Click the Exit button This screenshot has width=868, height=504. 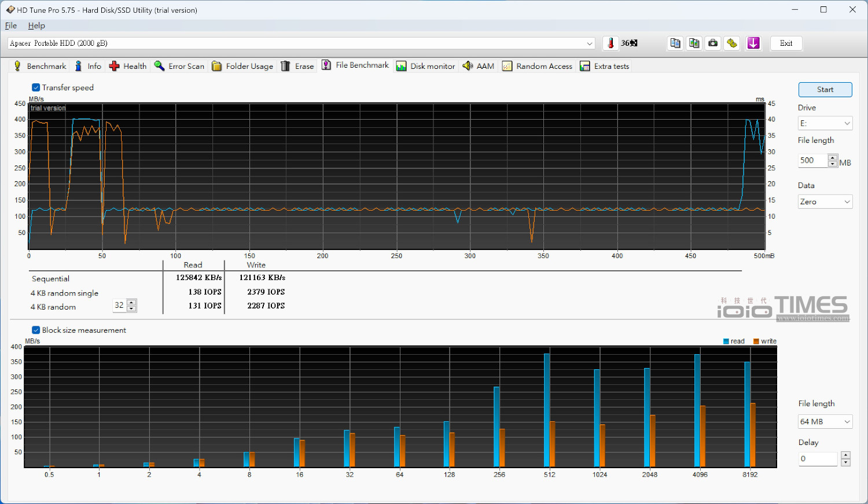point(786,43)
